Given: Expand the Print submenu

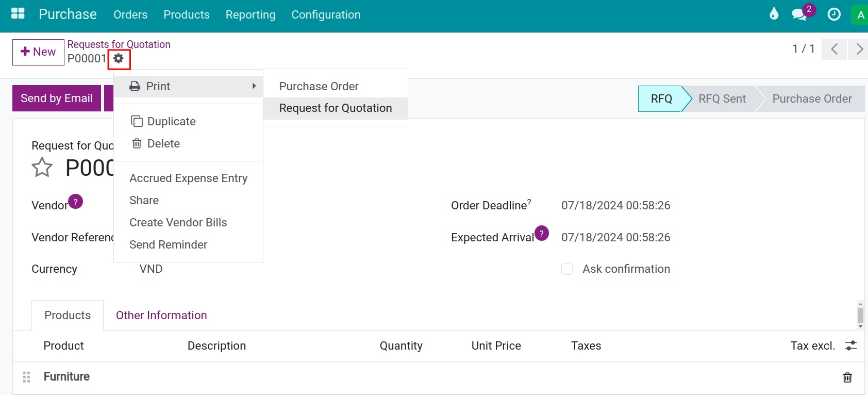Looking at the screenshot, I should tap(188, 86).
